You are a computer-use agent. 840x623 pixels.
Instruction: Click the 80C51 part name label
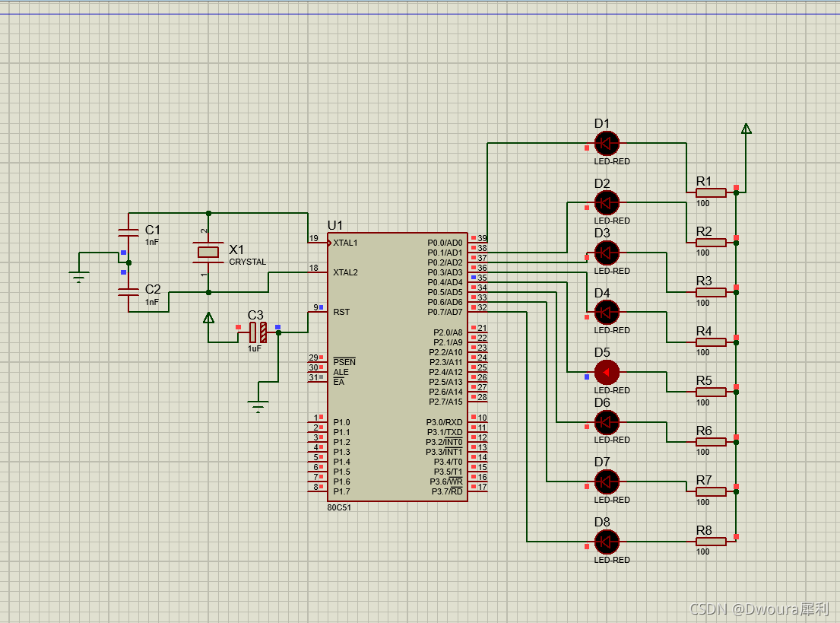point(339,507)
